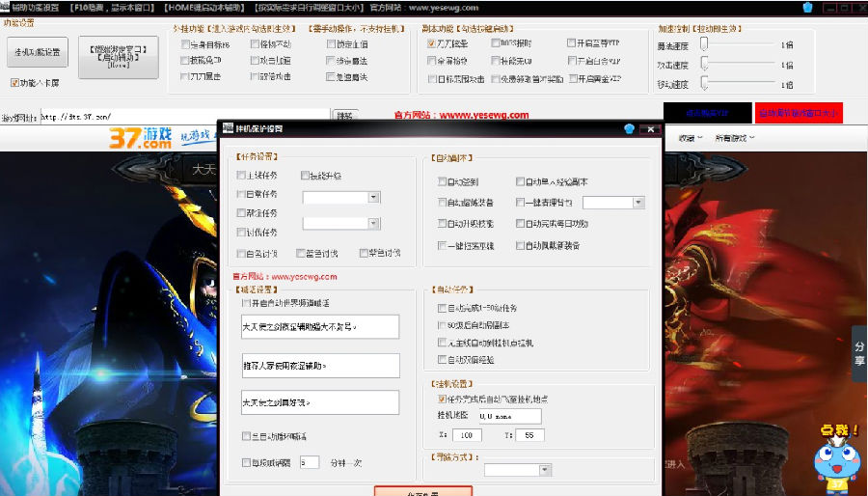Open the dropdown next to 日常任务
The width and height of the screenshot is (868, 496).
point(374,197)
